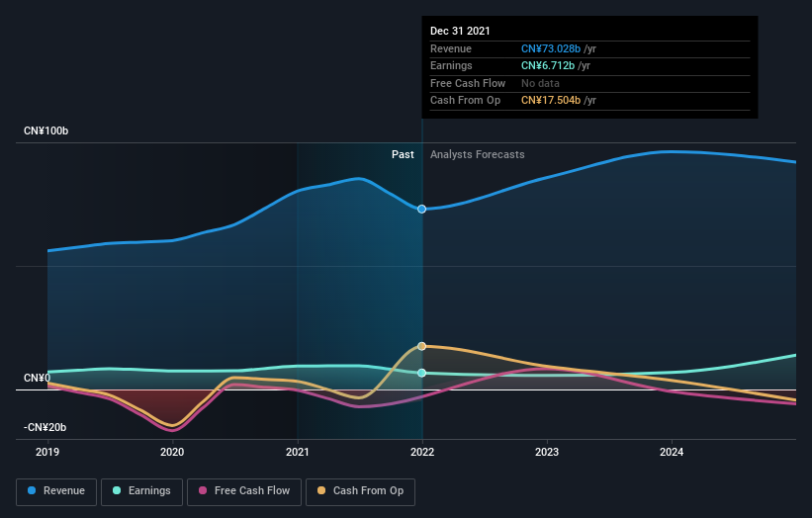Click the Dec 31 2021 tooltip date

pos(460,31)
